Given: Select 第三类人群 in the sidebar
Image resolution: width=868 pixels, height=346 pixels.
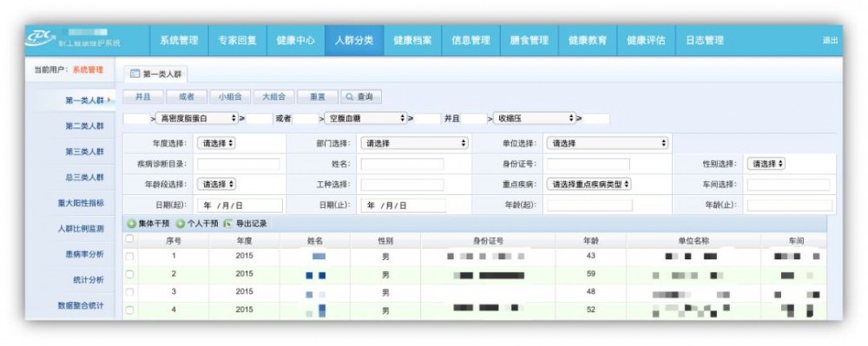Looking at the screenshot, I should coord(84,152).
